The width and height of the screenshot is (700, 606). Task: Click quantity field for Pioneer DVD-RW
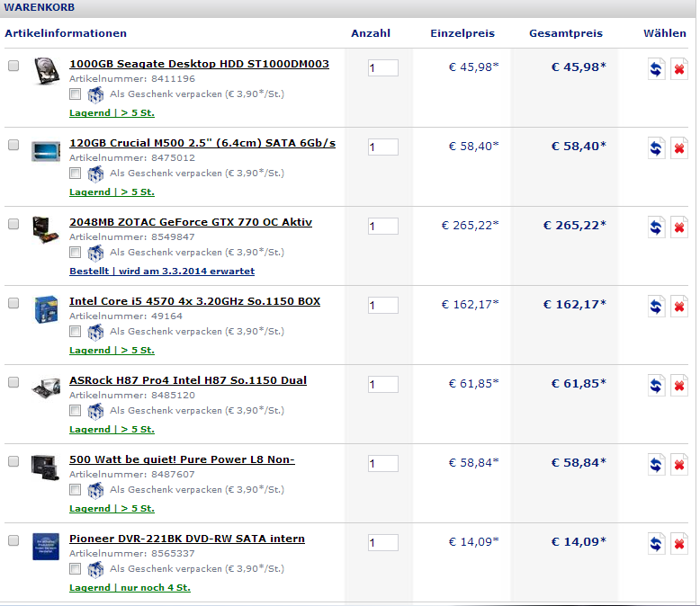click(x=383, y=543)
